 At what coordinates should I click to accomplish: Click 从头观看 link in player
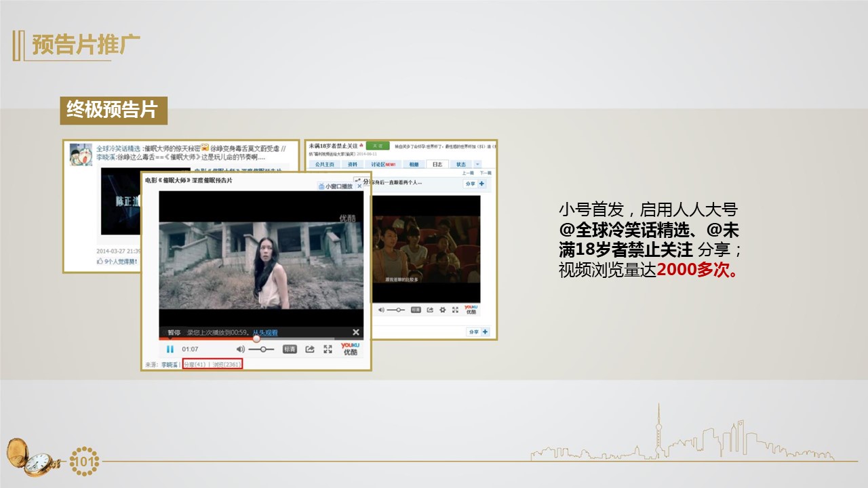click(265, 332)
